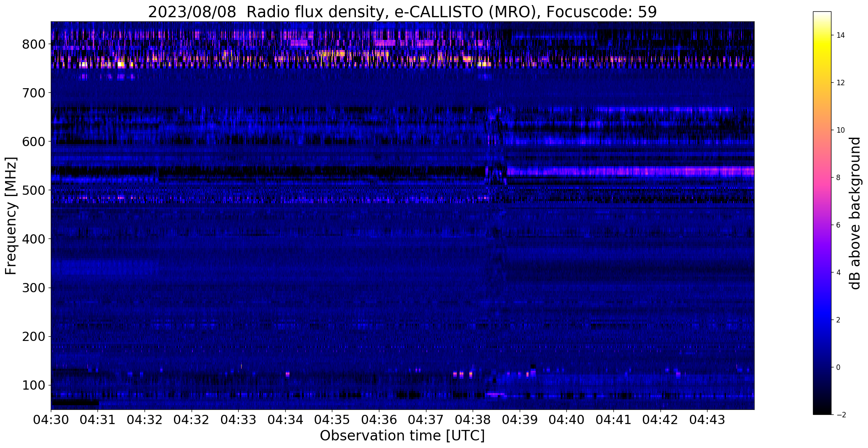Screen dimensions: 868x448
Task: Click the 500 MHz frequency tick label
Action: (x=34, y=190)
